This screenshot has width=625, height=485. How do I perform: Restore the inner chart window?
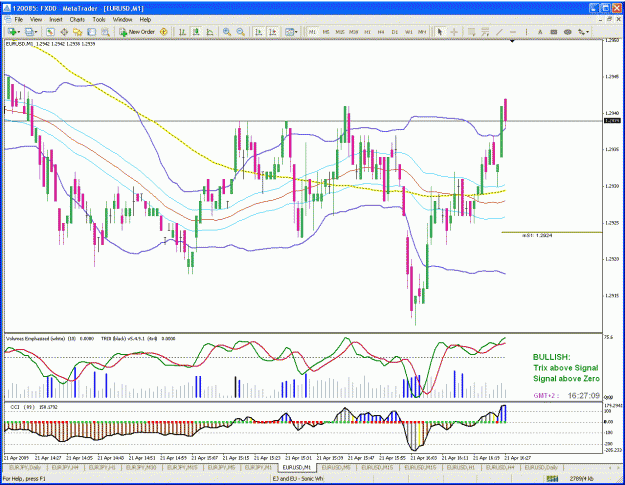pos(609,20)
